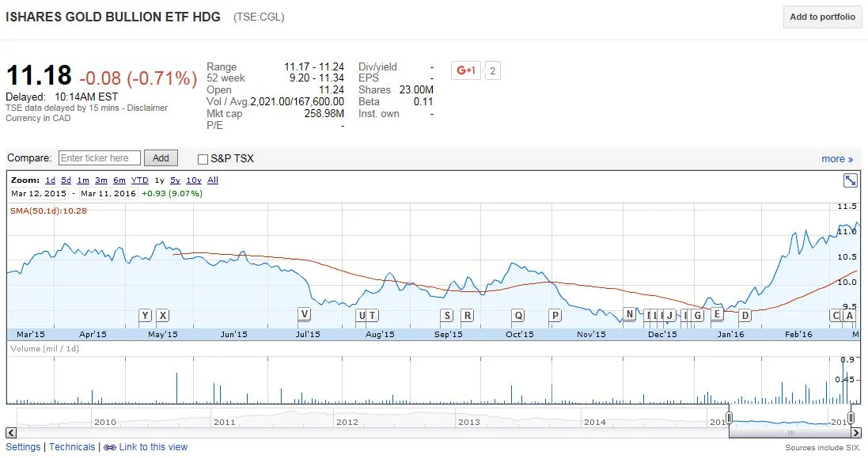Click the Add compare button
868x459 pixels.
pos(161,157)
